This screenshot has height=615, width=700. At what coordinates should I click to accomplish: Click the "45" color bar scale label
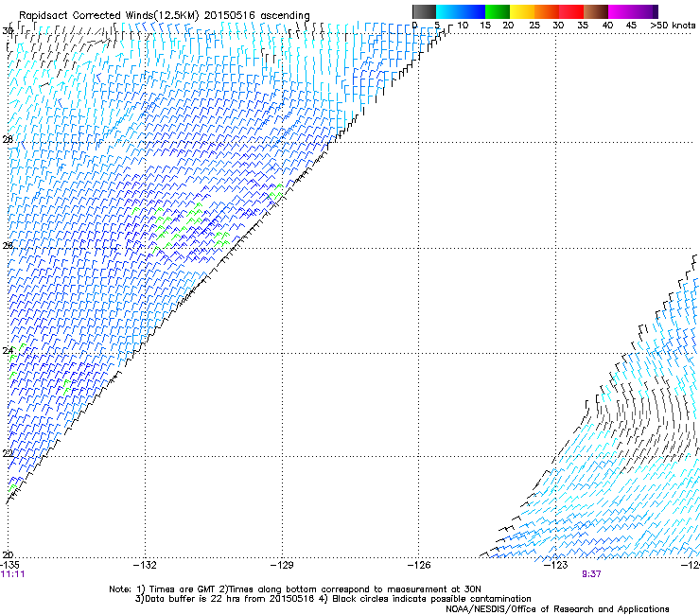click(631, 26)
